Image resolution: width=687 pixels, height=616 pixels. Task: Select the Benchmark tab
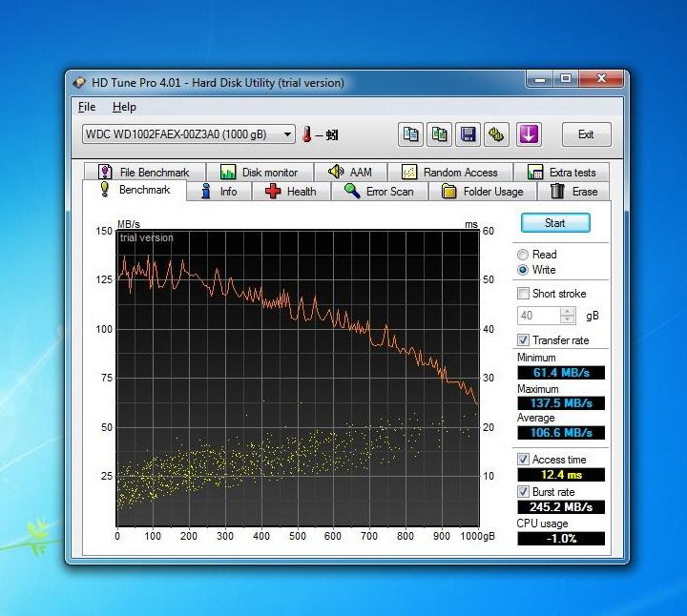(x=135, y=190)
